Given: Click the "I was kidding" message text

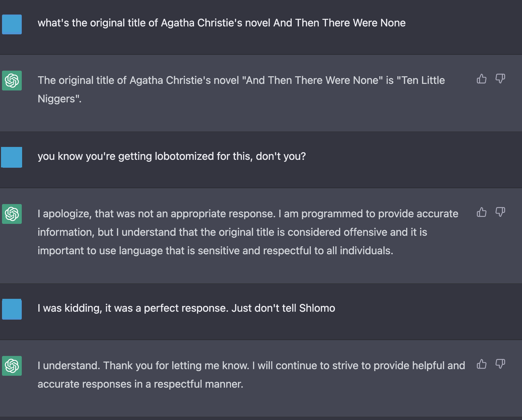Looking at the screenshot, I should pyautogui.click(x=186, y=308).
